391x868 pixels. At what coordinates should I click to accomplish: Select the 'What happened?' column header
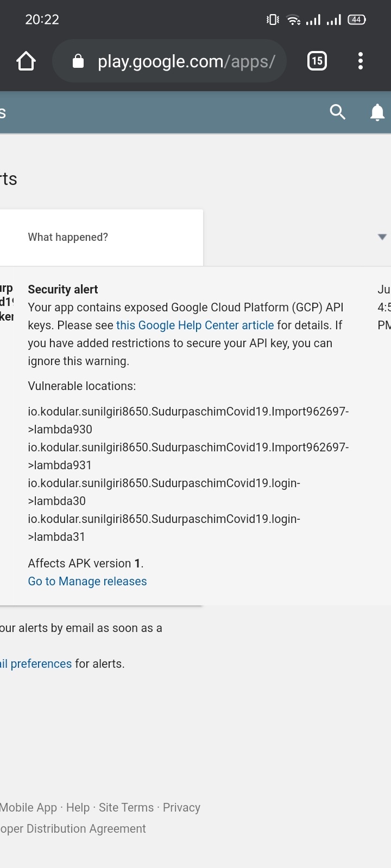68,237
